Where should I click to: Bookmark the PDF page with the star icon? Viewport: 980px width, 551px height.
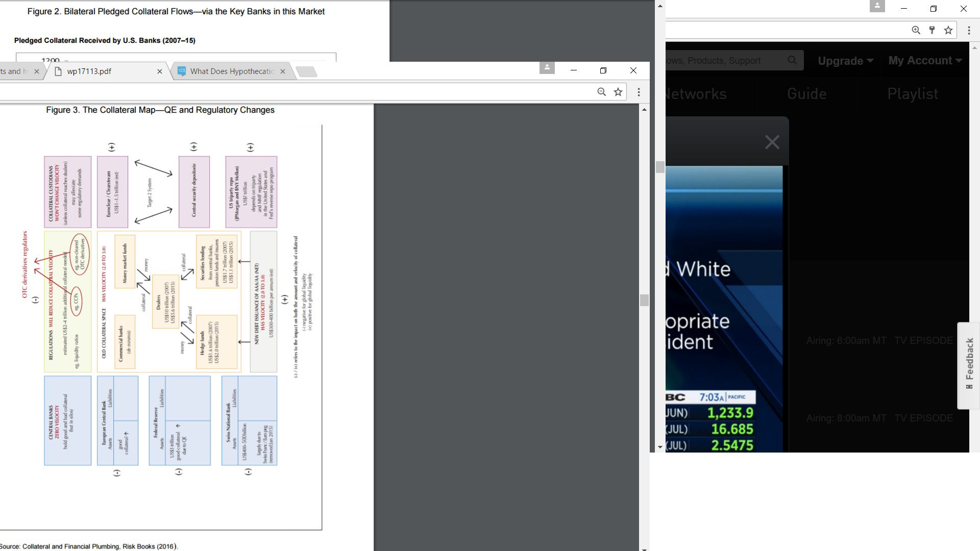click(618, 92)
